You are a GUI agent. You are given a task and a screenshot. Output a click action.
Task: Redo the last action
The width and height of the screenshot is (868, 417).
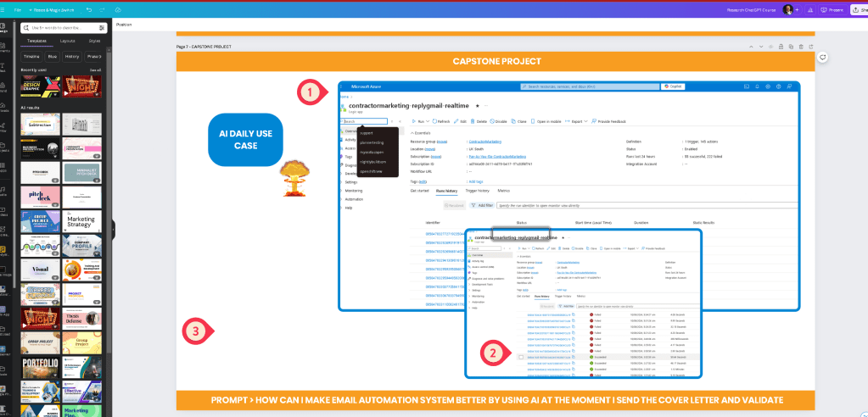[x=103, y=10]
